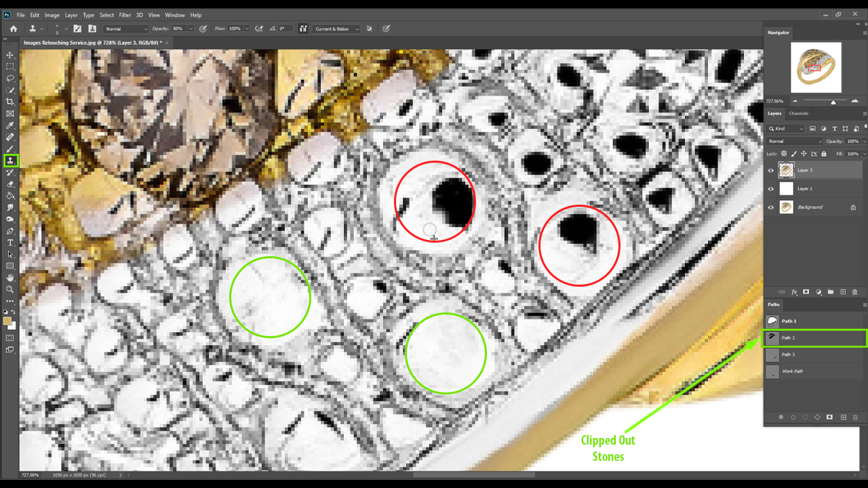
Task: Set the foreground color swatch
Action: [7, 321]
